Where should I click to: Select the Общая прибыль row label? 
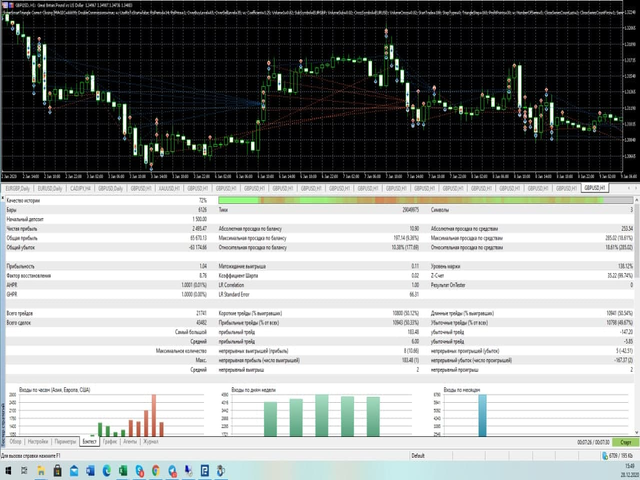tap(22, 238)
